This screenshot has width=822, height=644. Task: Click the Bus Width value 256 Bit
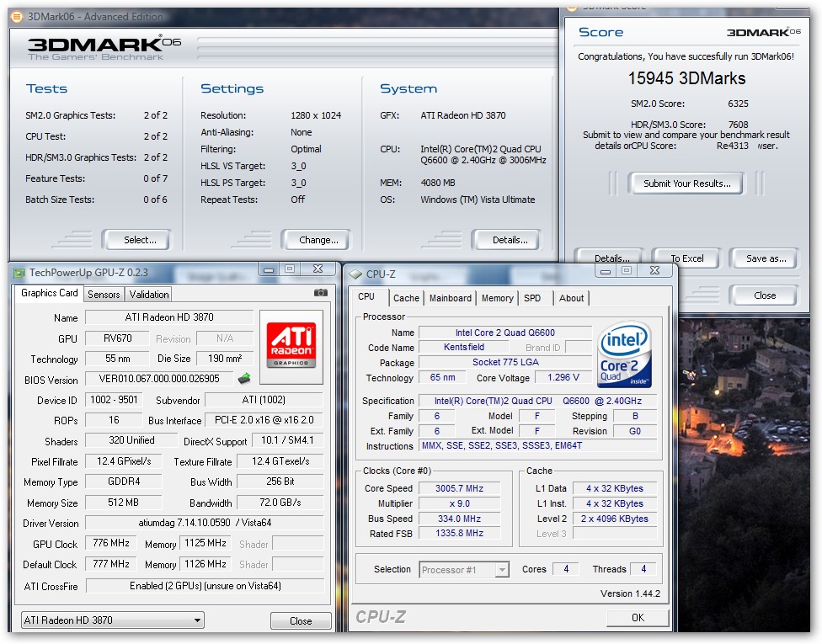pyautogui.click(x=280, y=482)
